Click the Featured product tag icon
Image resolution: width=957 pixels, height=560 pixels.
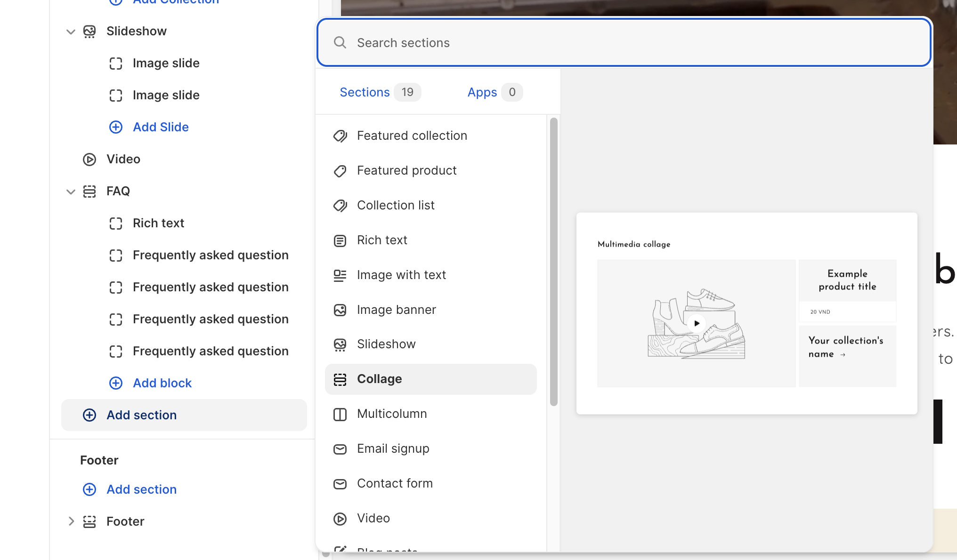(x=340, y=171)
